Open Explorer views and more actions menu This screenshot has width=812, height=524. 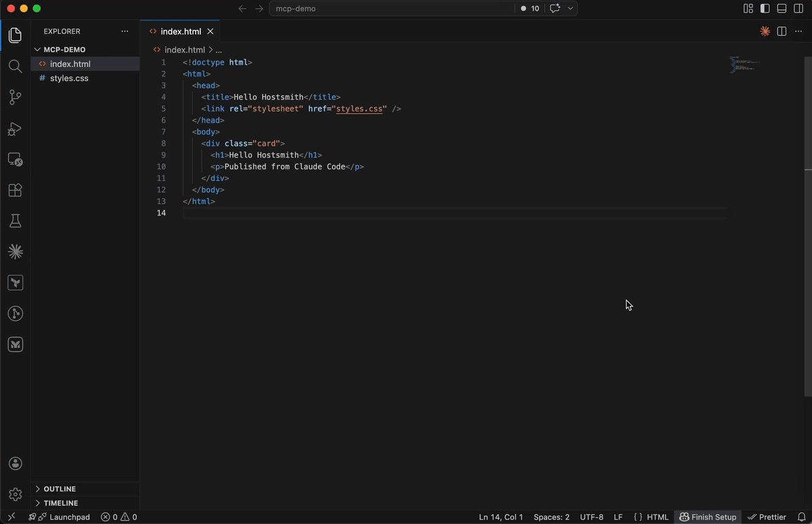[x=125, y=31]
